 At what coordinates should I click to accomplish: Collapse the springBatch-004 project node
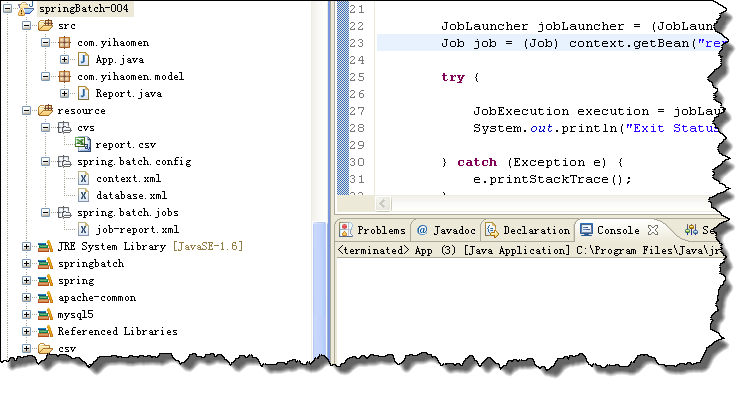(7, 8)
